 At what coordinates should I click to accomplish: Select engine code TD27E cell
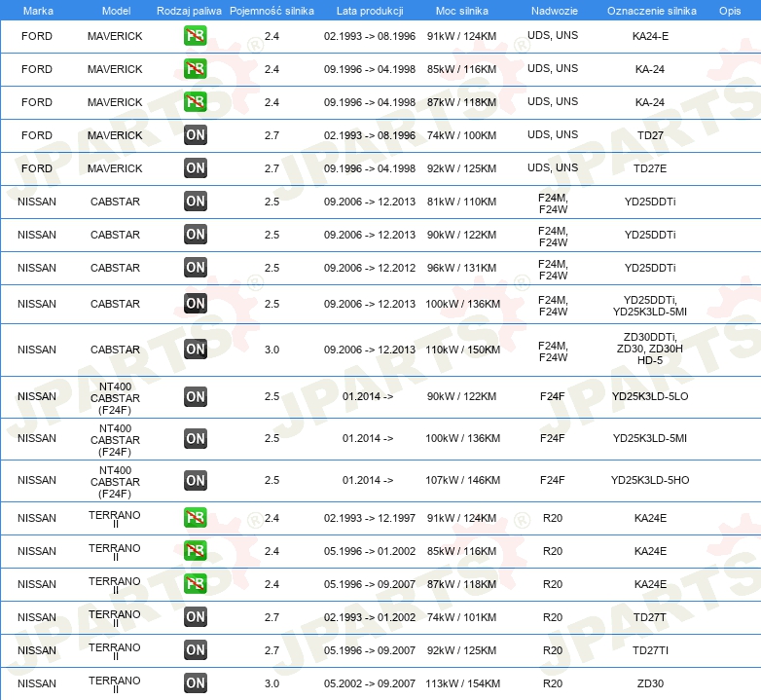pyautogui.click(x=650, y=168)
